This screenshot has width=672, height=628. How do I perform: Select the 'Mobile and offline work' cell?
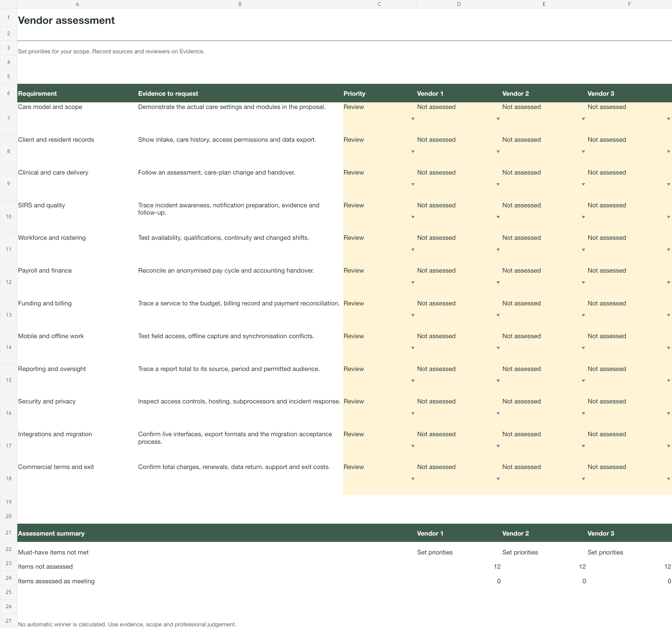point(77,348)
